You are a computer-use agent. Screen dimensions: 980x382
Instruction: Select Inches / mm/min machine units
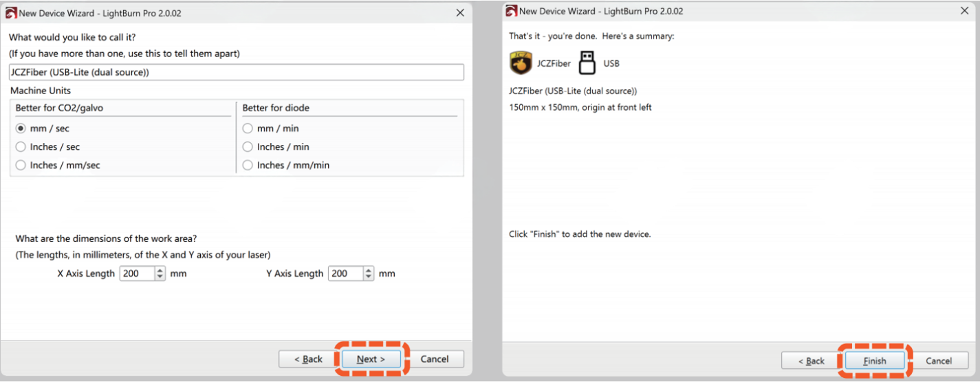[x=248, y=165]
